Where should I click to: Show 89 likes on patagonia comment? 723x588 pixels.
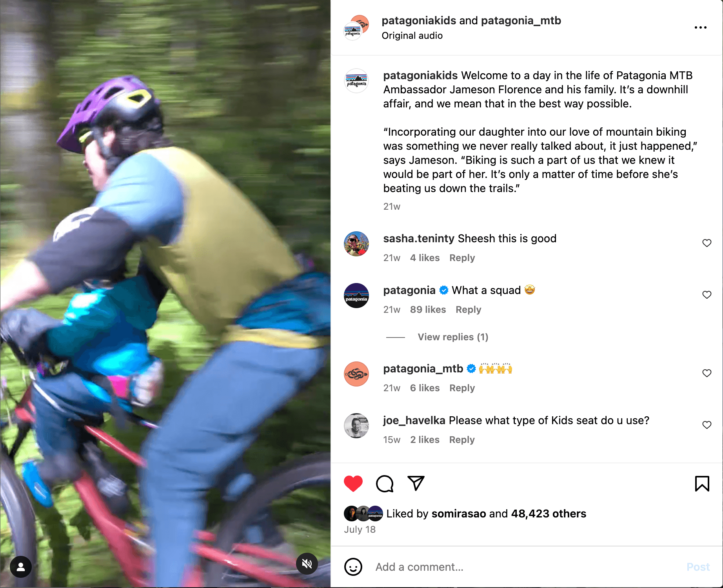pyautogui.click(x=428, y=310)
